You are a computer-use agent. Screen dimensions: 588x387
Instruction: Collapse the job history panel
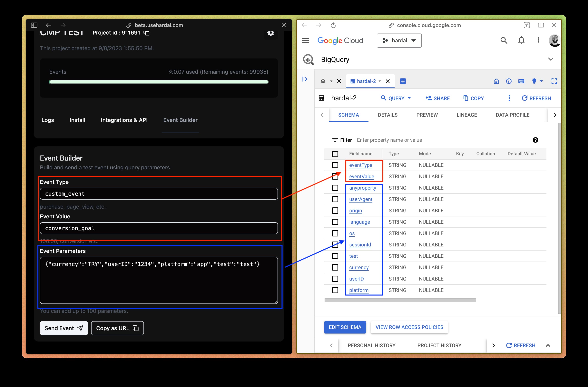point(548,345)
